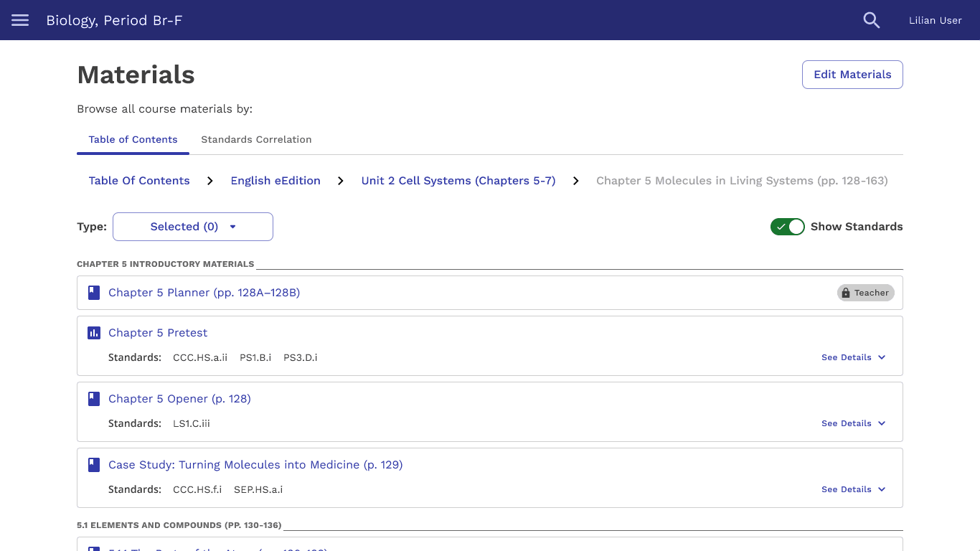Click the book icon beside the Case Study item
980x551 pixels.
93,464
